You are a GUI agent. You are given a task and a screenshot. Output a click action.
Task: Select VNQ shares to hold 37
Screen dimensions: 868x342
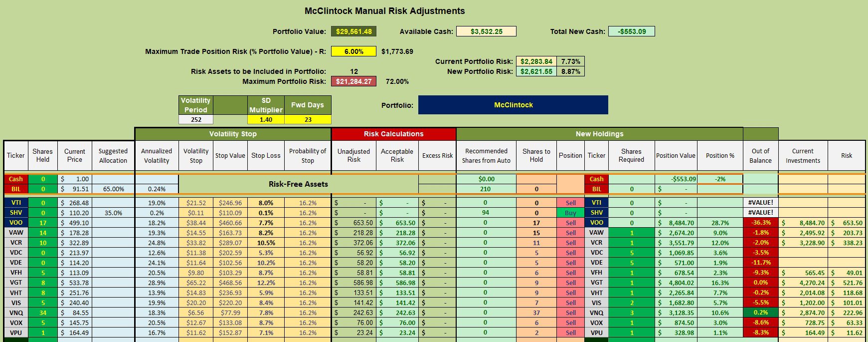(x=536, y=313)
